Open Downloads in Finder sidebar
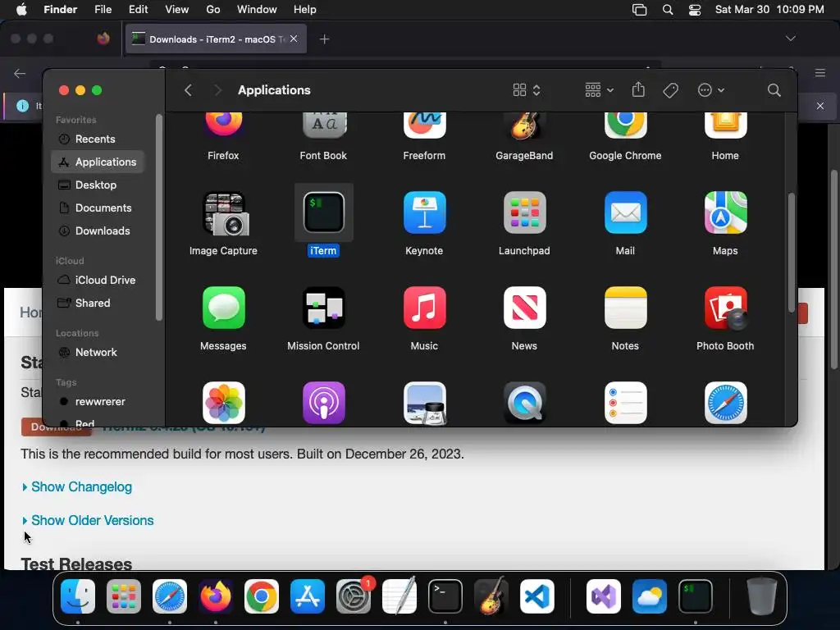 (x=98, y=231)
